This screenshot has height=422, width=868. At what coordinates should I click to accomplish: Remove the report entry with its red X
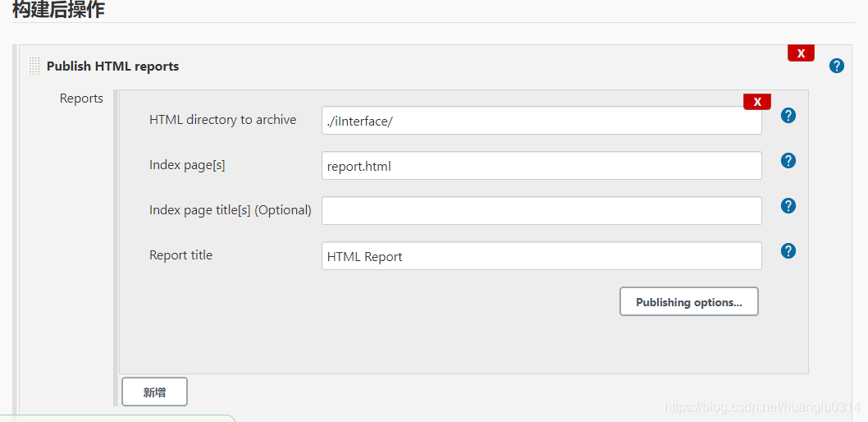pyautogui.click(x=757, y=102)
